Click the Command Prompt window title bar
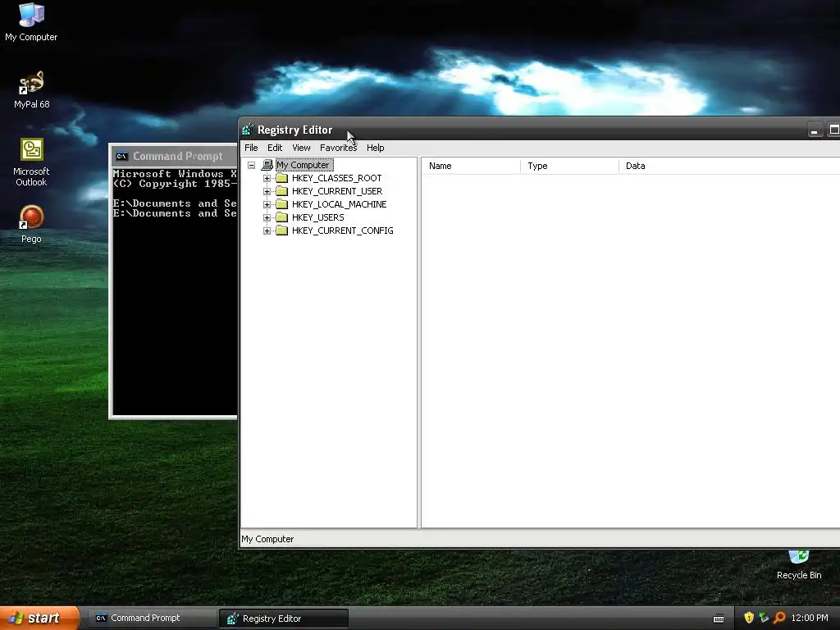The height and width of the screenshot is (630, 840). [175, 157]
